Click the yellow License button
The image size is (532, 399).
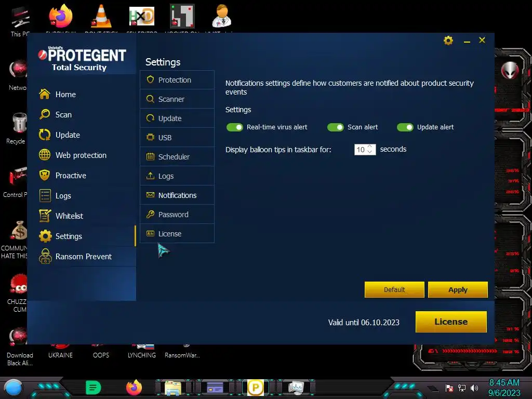(x=451, y=322)
